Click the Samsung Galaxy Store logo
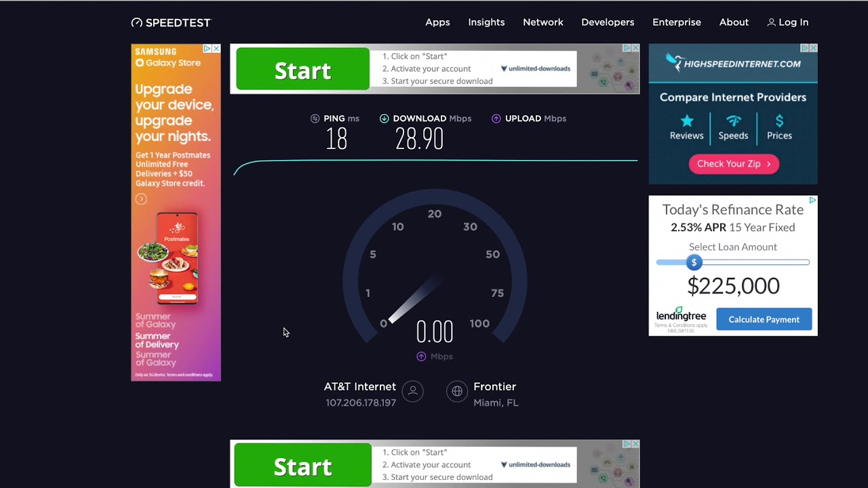This screenshot has height=488, width=868. click(167, 58)
